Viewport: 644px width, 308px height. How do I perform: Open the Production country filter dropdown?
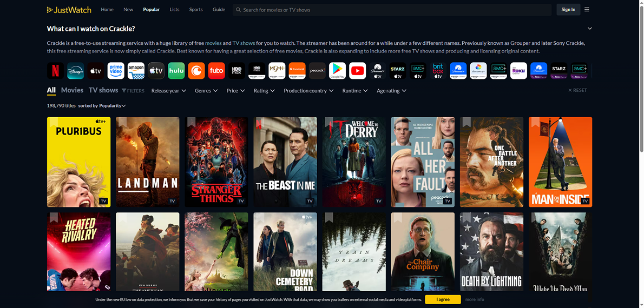[308, 91]
